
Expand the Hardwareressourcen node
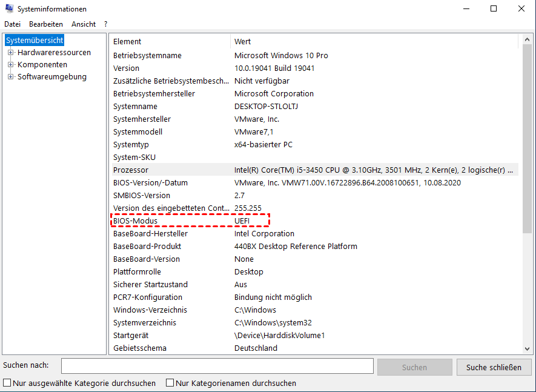tap(10, 53)
